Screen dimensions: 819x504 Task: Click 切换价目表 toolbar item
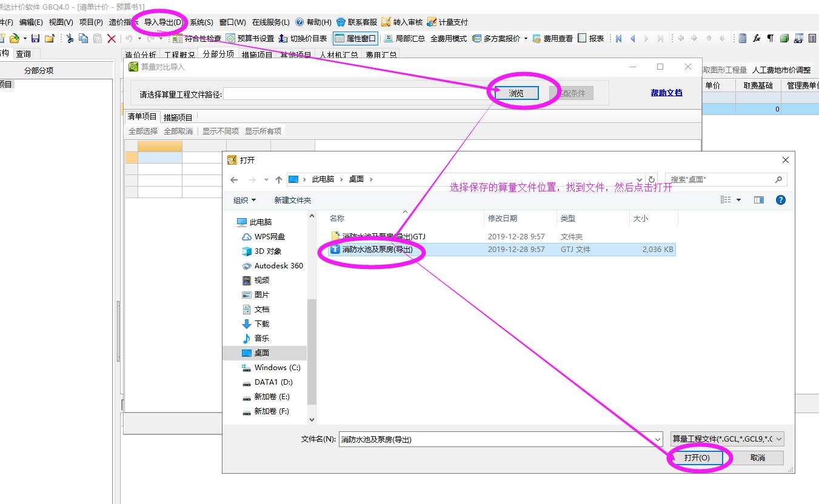[303, 38]
